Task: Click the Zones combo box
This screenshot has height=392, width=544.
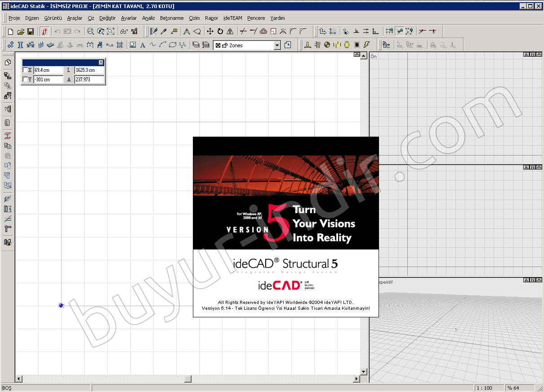Action: pos(247,45)
